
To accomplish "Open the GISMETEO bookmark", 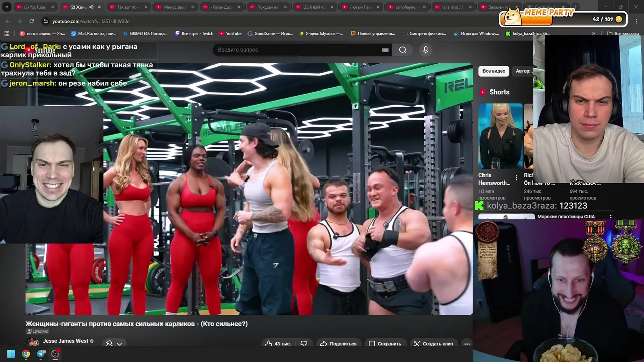I will point(145,34).
